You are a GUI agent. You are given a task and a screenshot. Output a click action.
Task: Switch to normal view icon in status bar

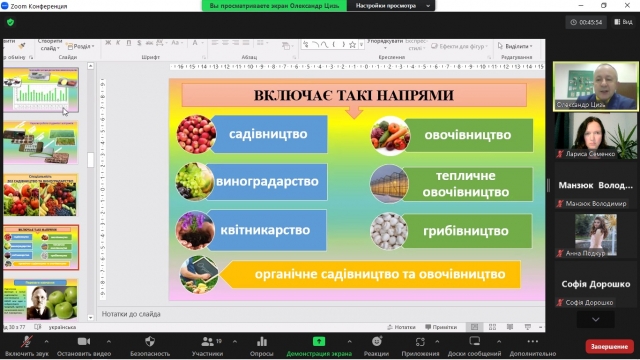click(474, 327)
